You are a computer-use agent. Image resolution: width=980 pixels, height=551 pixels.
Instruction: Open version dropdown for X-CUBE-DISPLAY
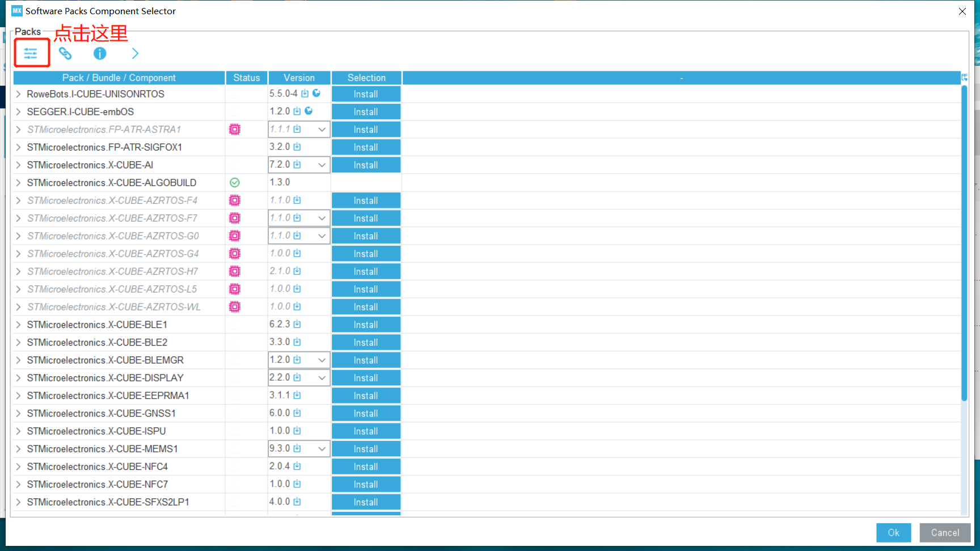click(x=322, y=377)
